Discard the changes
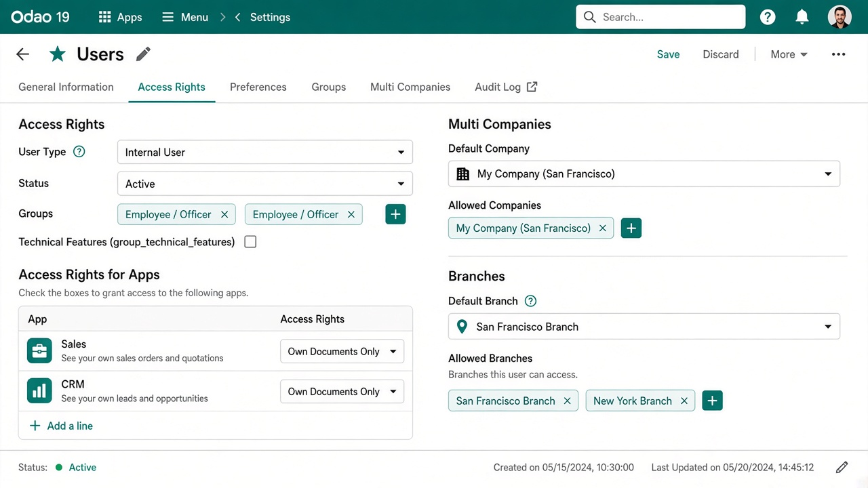The image size is (868, 488). coord(721,54)
